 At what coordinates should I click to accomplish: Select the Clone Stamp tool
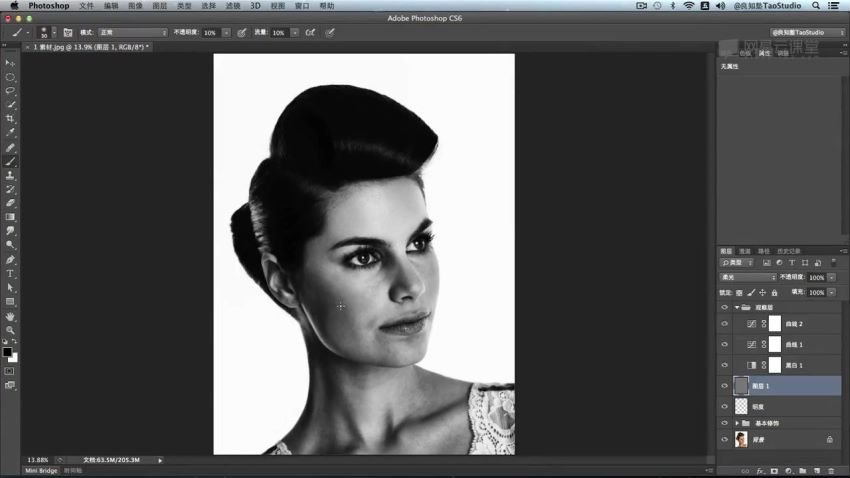(x=10, y=175)
